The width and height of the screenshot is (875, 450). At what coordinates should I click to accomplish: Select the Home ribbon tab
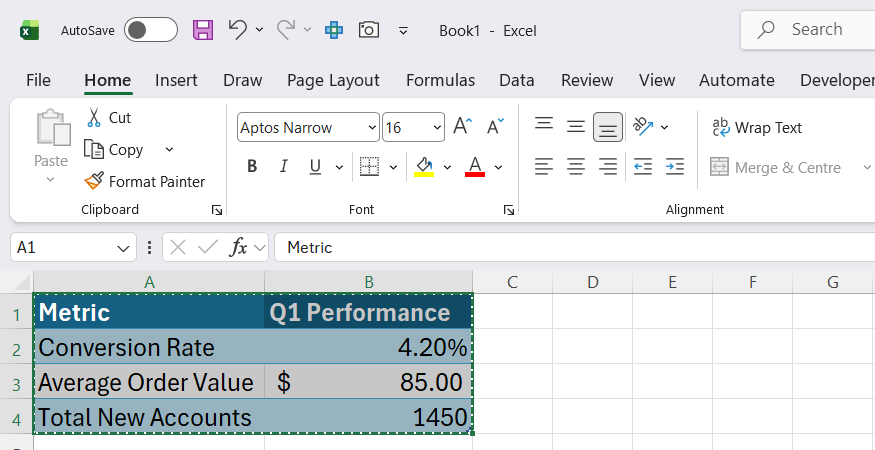pos(108,80)
